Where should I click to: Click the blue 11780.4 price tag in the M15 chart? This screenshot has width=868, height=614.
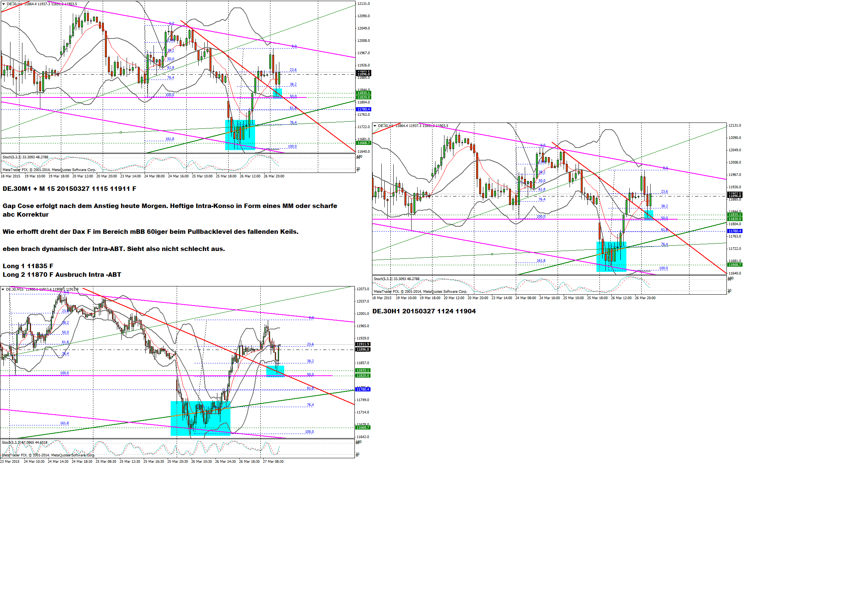tap(363, 390)
